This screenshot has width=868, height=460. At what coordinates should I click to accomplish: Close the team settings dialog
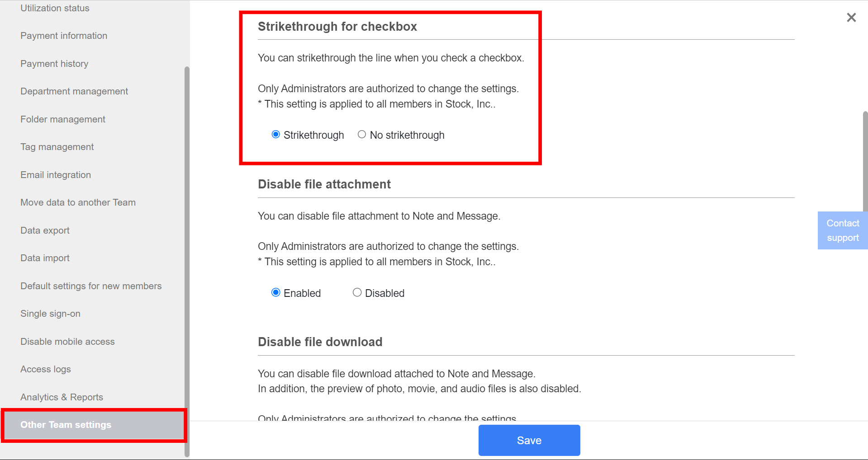[x=851, y=17]
